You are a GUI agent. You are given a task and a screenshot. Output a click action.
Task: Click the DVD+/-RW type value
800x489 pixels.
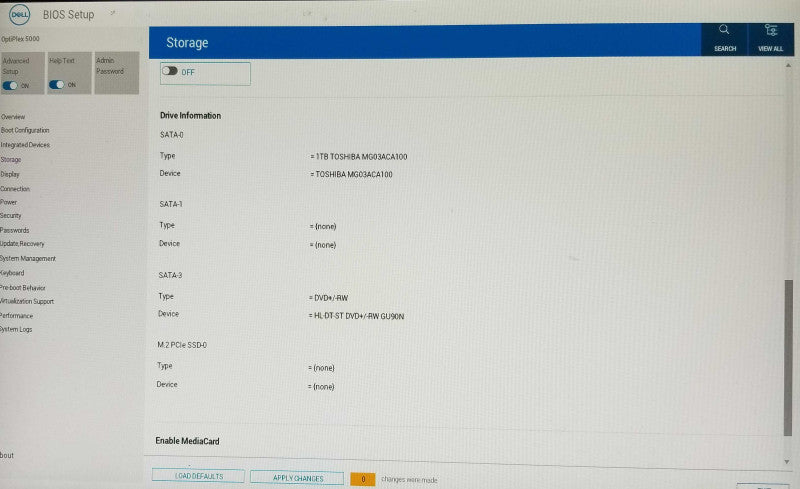coord(331,298)
